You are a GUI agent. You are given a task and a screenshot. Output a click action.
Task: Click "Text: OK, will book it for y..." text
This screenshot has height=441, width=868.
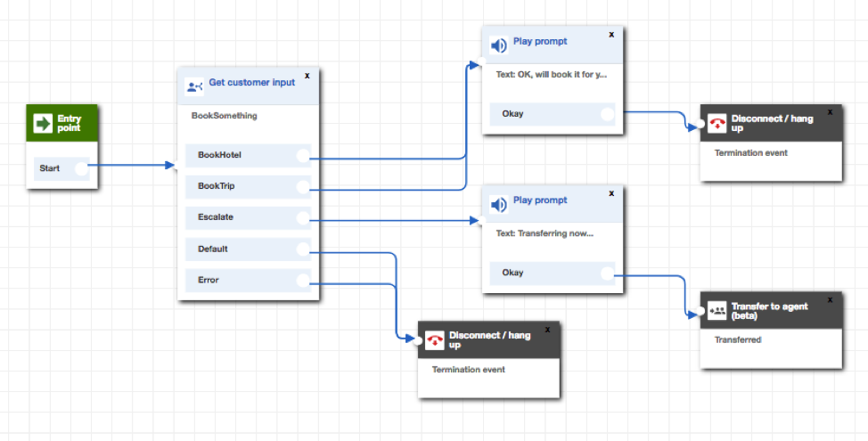pos(552,74)
